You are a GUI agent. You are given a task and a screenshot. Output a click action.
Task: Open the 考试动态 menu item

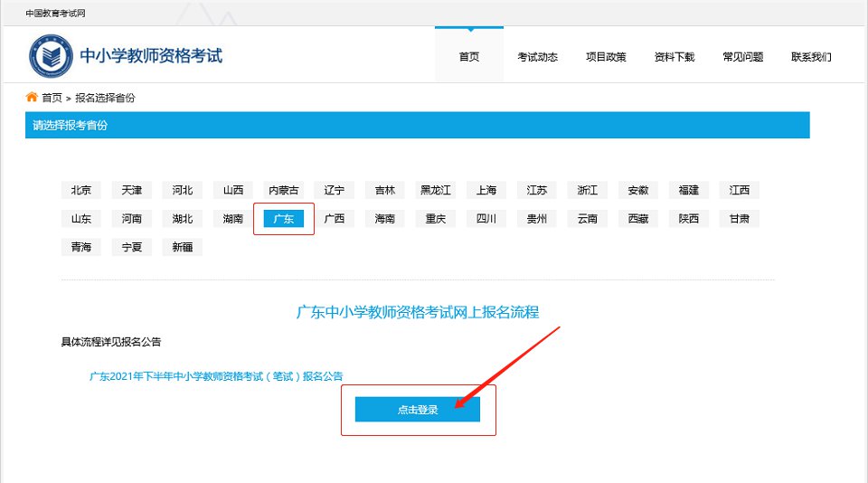pyautogui.click(x=537, y=57)
